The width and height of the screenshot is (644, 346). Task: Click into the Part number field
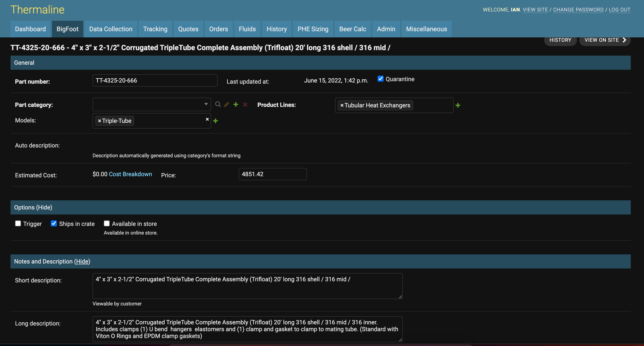155,80
